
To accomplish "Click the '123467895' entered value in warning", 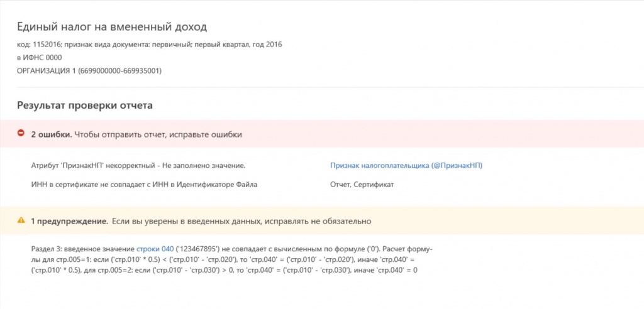I will click(197, 249).
